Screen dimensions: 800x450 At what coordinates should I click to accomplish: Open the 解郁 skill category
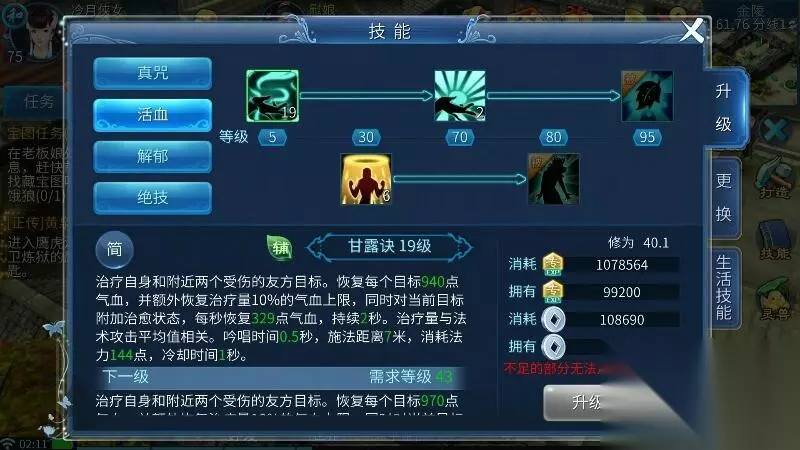pyautogui.click(x=153, y=156)
